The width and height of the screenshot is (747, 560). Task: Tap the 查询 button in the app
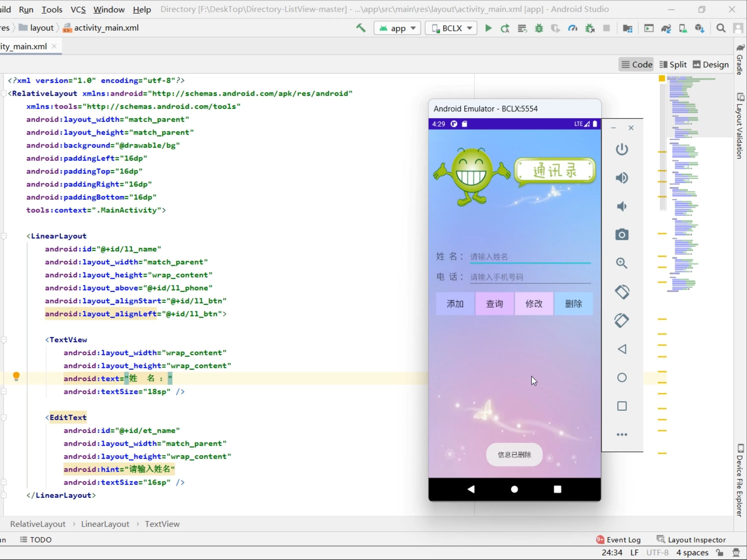[494, 304]
